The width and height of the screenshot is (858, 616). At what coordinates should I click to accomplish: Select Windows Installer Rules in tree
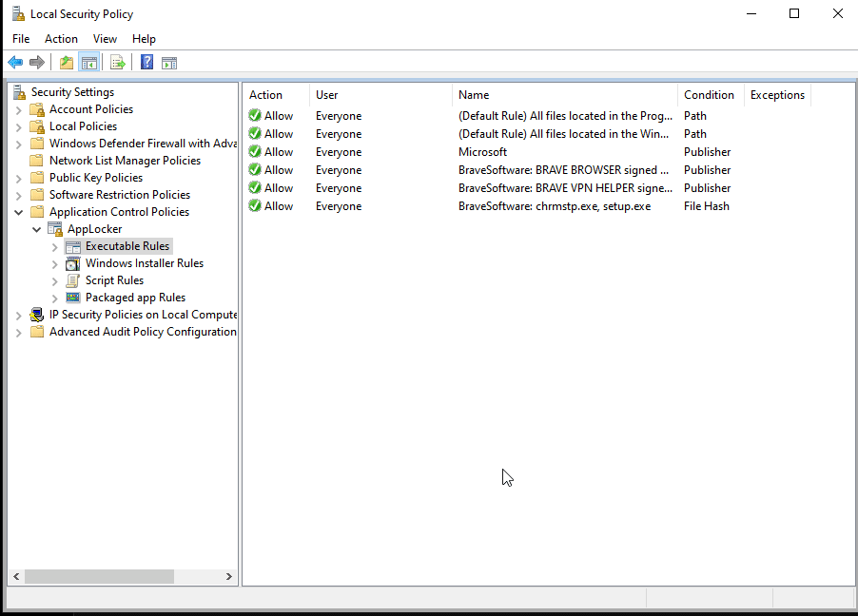click(x=145, y=263)
